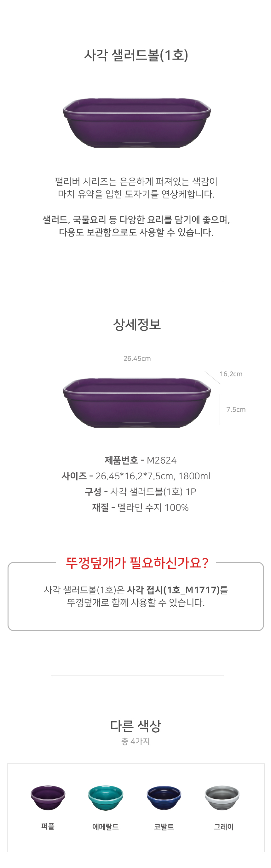Click the bowl image with dimension lines

tap(136, 403)
